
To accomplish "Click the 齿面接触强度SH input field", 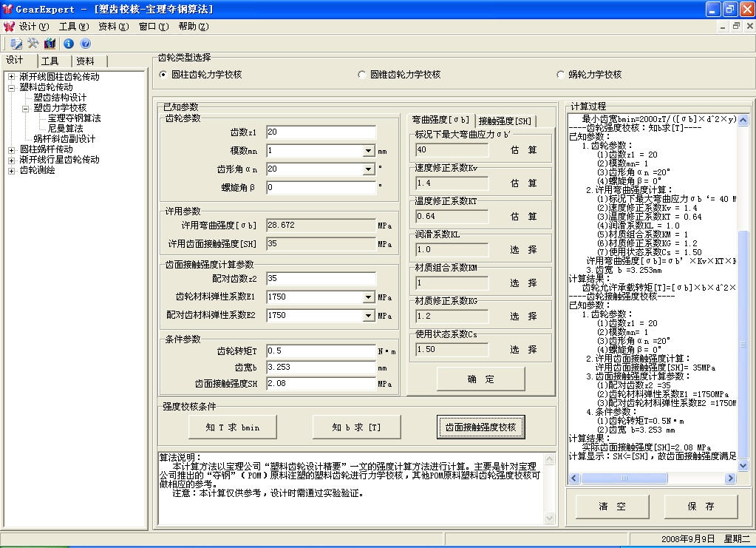I will 321,384.
